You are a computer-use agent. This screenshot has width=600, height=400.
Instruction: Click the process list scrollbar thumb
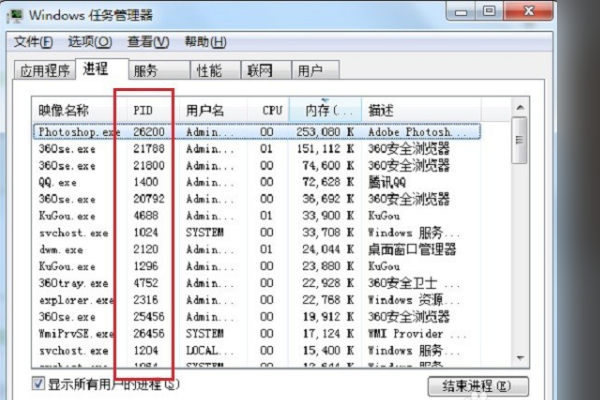point(520,140)
